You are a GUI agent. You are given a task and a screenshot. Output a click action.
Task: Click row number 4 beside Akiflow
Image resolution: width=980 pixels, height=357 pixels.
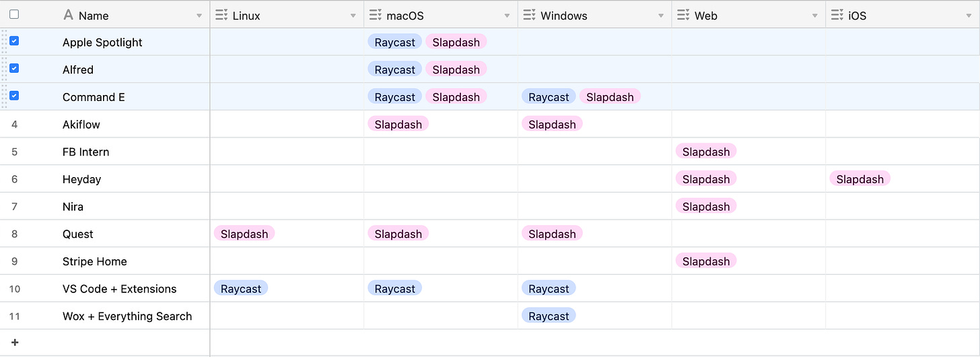click(14, 125)
